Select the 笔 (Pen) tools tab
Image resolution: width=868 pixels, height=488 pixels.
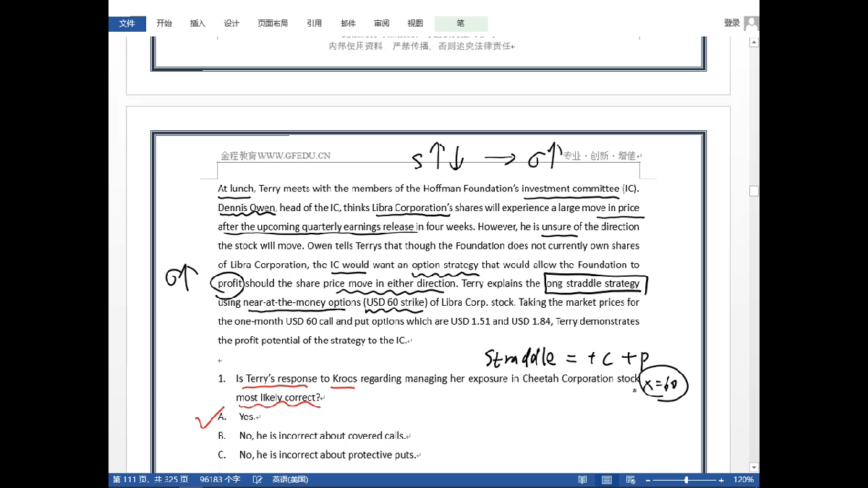click(461, 23)
